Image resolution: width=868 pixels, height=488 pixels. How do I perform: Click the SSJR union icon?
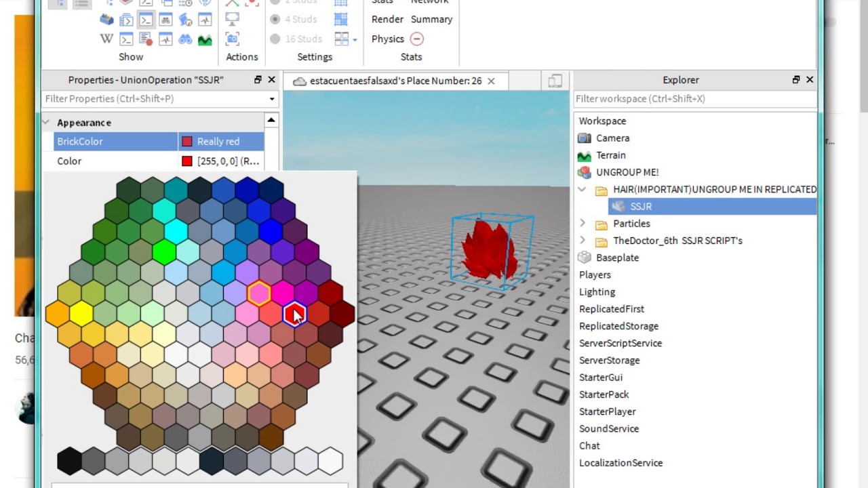point(618,206)
